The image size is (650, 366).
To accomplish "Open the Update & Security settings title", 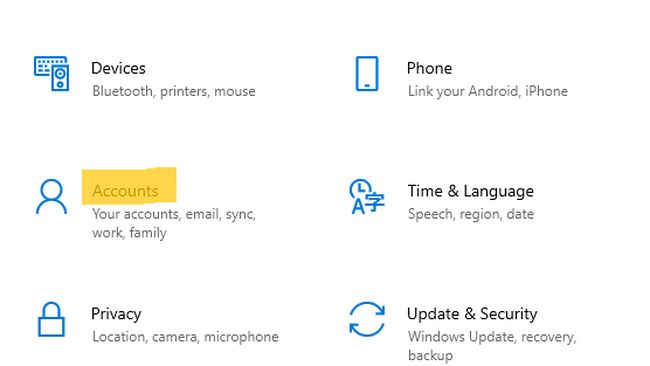I will 472,314.
